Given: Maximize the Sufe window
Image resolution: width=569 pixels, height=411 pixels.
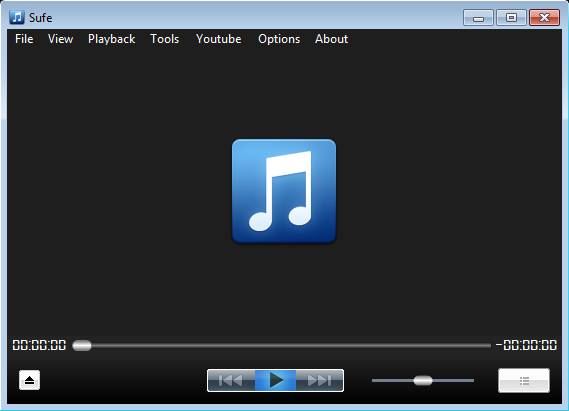Looking at the screenshot, I should point(511,17).
